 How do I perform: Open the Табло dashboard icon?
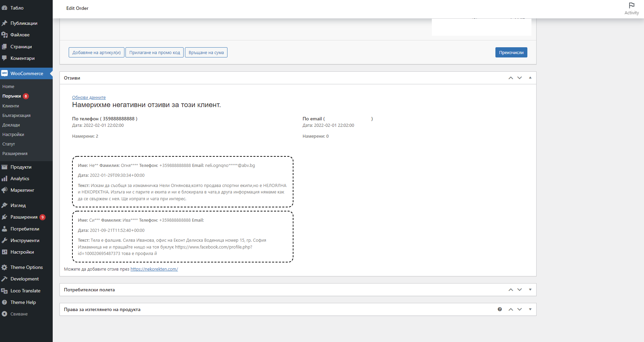point(4,8)
